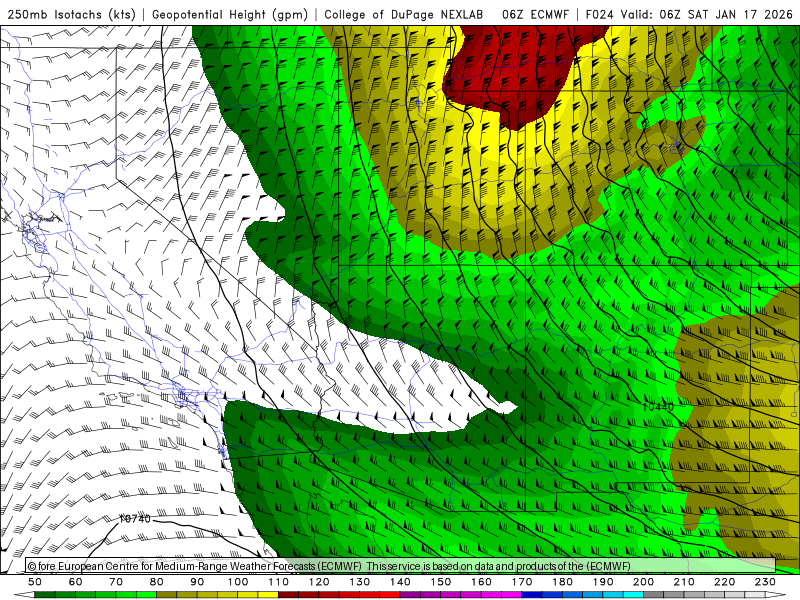This screenshot has width=800, height=600.
Task: Select the 70 label on the color scale
Action: 116,582
